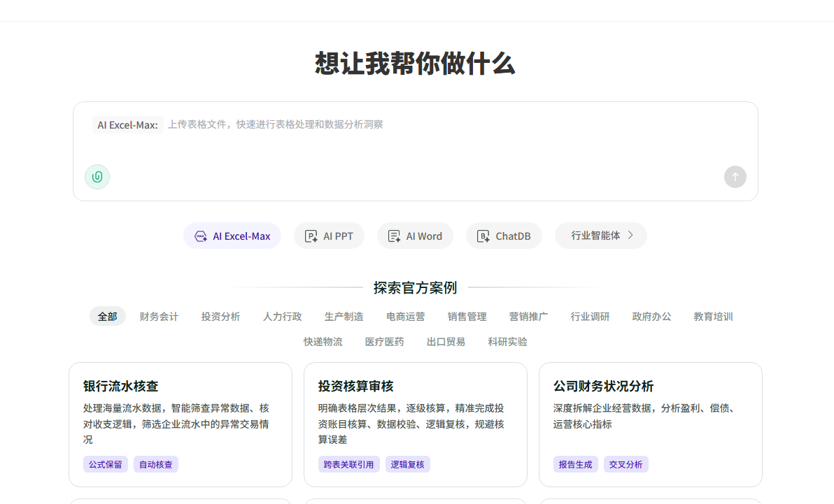Screen dimensions: 834x504
Task: Click the 公式保留 tag
Action: (x=106, y=464)
